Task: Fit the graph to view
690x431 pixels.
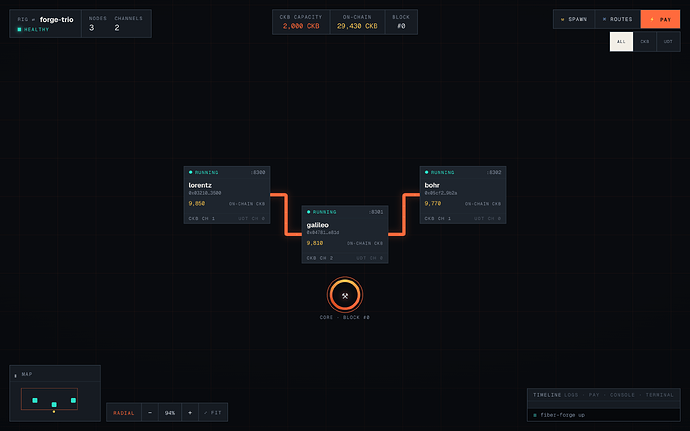Action: 213,413
